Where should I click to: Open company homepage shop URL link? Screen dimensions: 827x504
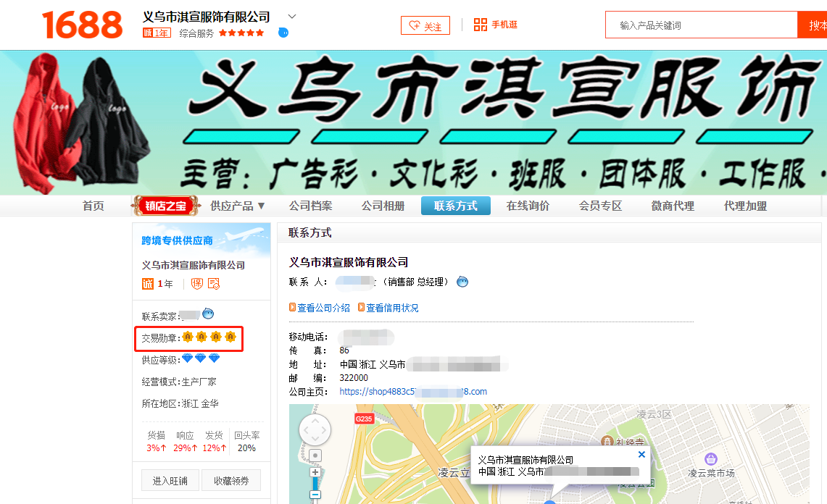[413, 392]
